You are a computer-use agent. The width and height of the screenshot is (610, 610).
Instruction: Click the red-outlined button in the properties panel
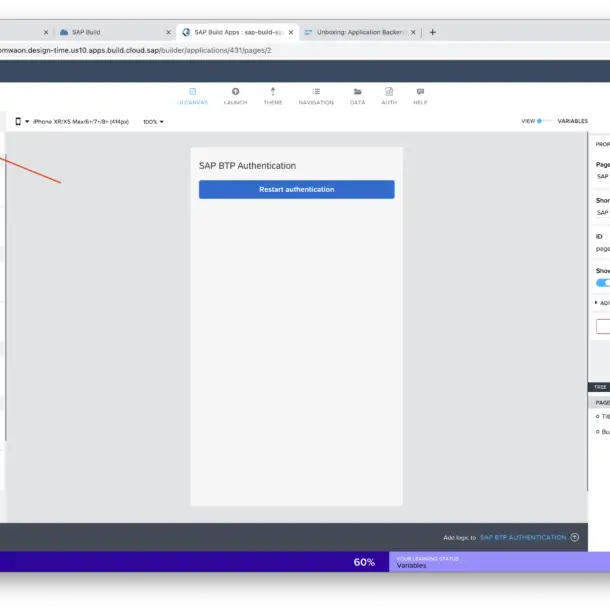603,326
